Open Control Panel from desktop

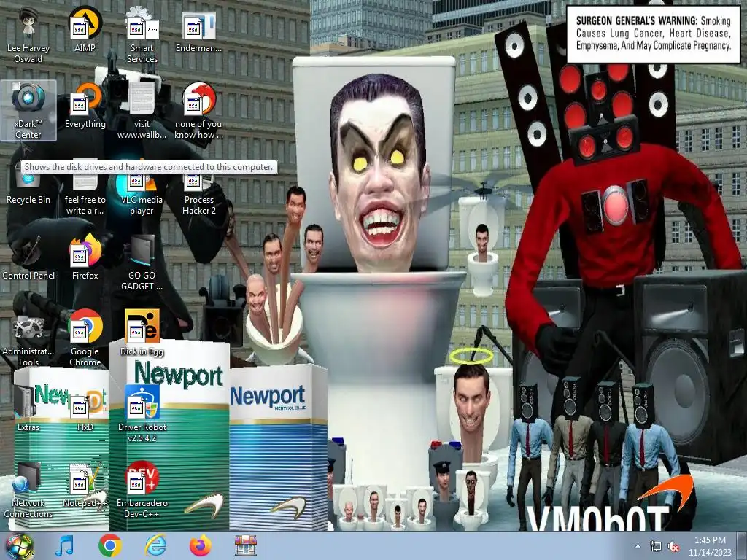28,257
